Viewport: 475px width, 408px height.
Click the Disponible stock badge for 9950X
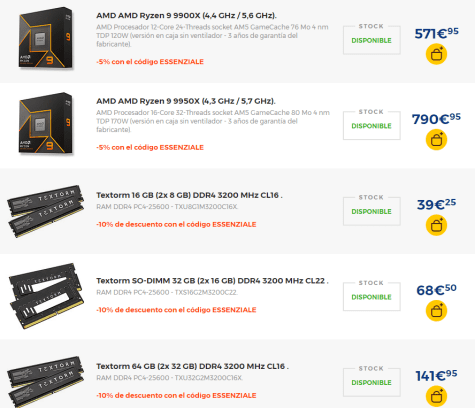click(x=372, y=126)
